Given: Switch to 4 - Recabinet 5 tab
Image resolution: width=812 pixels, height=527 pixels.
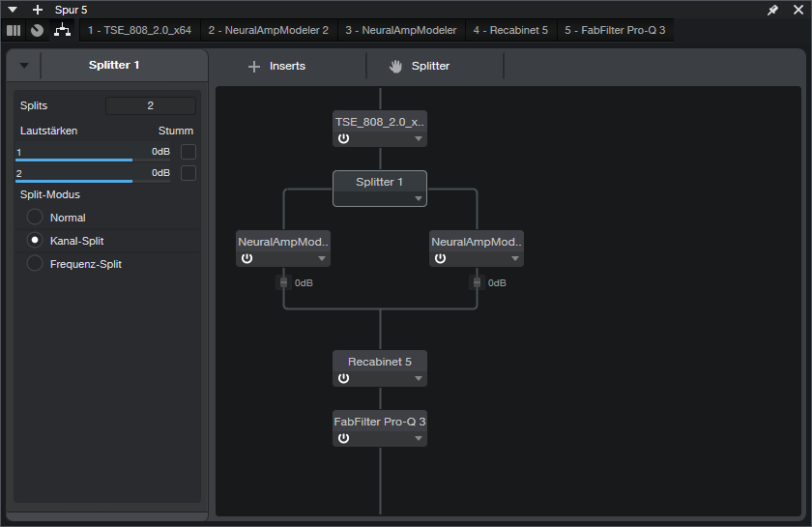Looking at the screenshot, I should coord(510,30).
